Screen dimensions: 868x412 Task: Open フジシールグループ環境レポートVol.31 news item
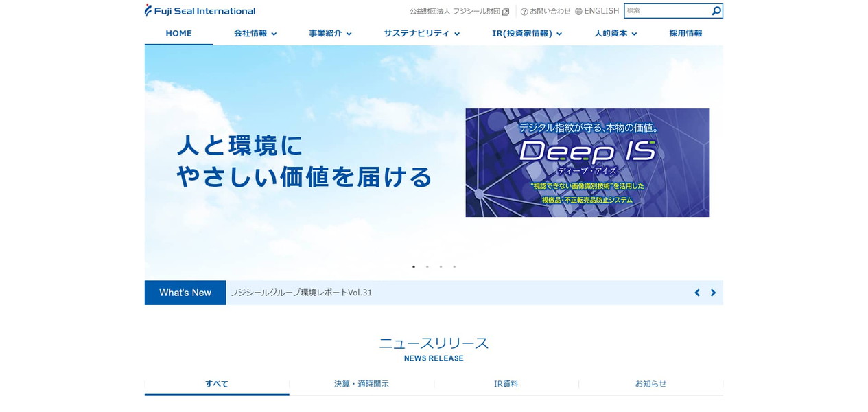(301, 293)
